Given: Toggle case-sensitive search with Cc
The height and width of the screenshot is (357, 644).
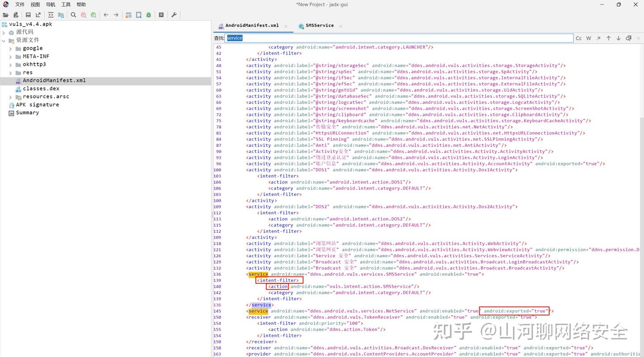Looking at the screenshot, I should coord(578,38).
